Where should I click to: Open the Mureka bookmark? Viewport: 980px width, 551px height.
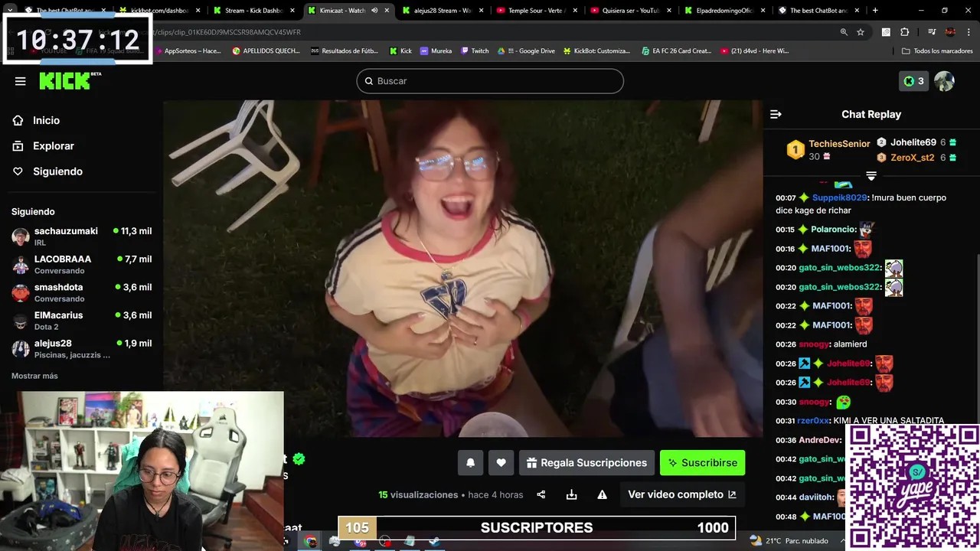[x=436, y=51]
